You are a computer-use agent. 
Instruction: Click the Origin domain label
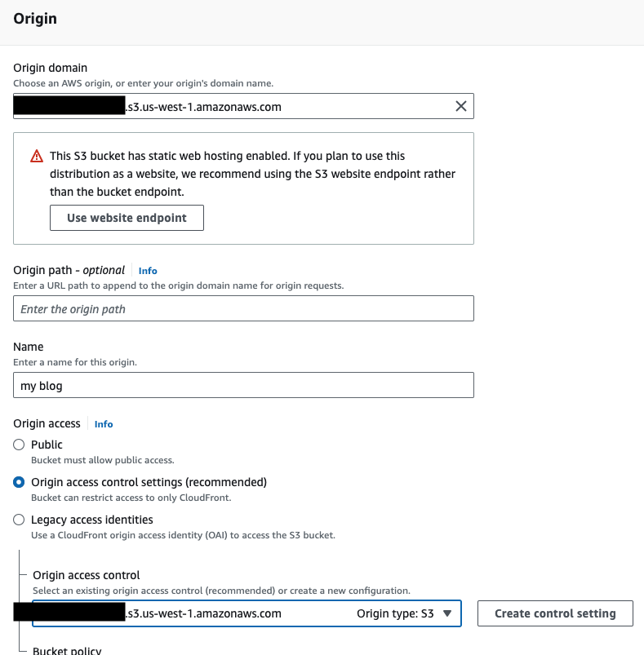click(x=50, y=68)
